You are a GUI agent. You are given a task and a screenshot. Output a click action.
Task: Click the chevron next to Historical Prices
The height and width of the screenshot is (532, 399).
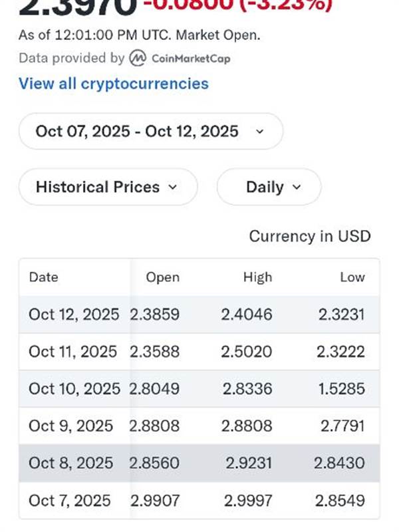click(173, 188)
